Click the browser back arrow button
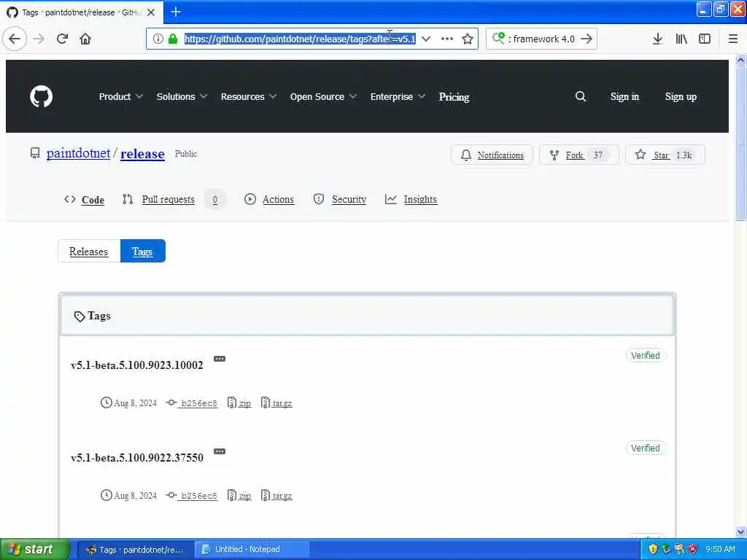 tap(15, 39)
